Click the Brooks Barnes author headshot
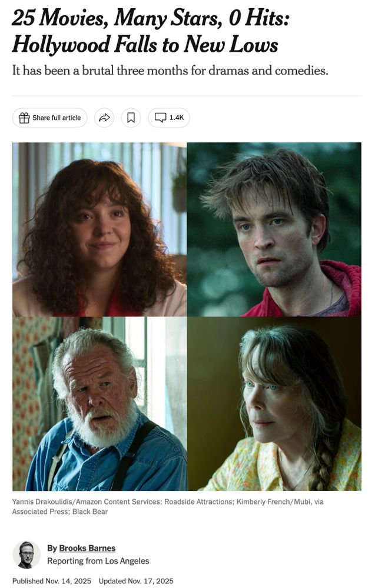Image resolution: width=375 pixels, height=588 pixels. click(26, 555)
